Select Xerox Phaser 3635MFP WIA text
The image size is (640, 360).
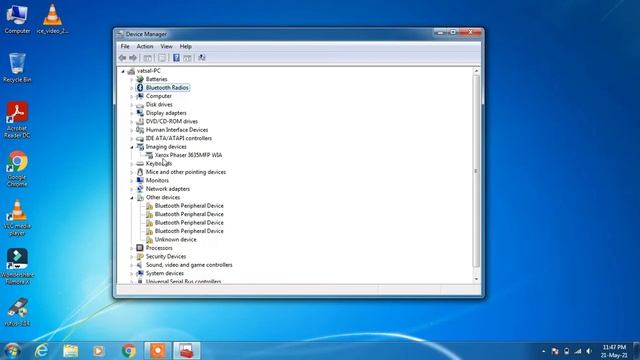188,155
